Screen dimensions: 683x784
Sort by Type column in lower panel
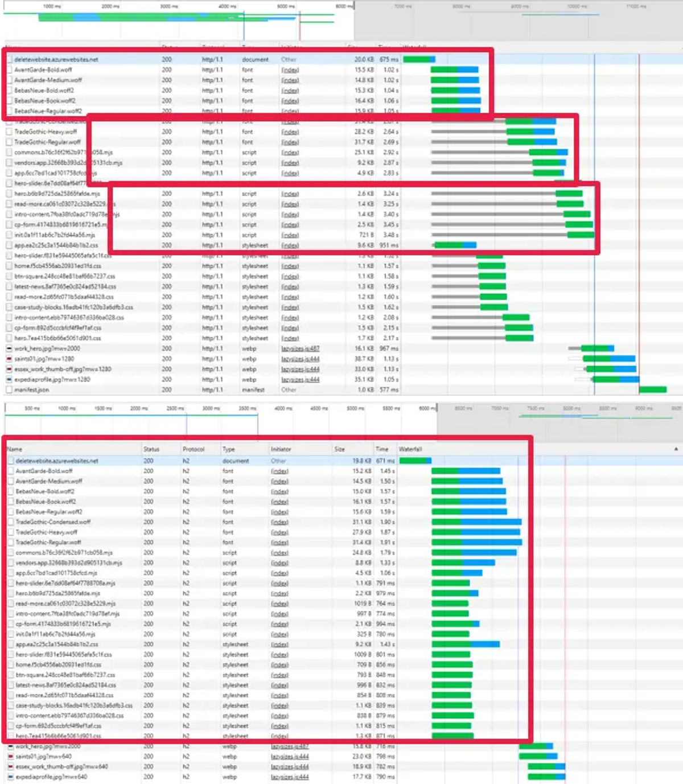229,449
